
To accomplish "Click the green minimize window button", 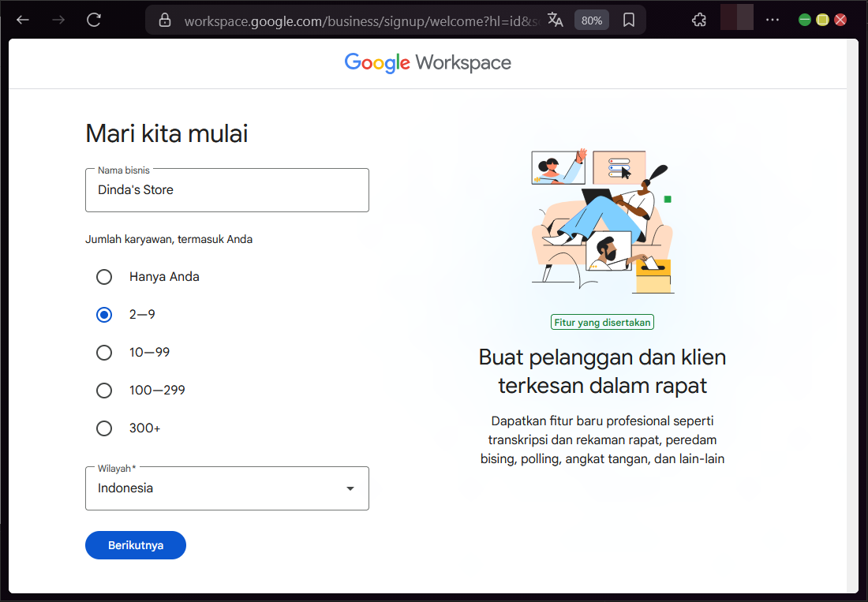I will tap(805, 20).
